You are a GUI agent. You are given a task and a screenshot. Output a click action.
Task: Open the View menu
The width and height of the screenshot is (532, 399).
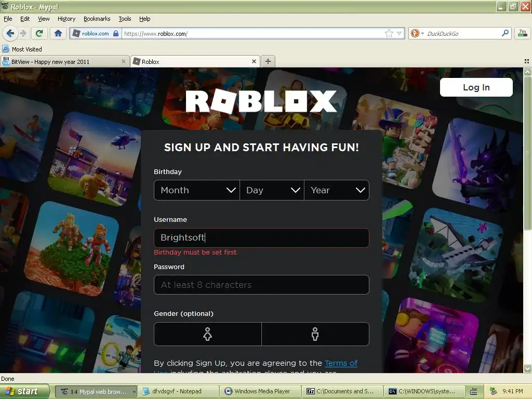click(44, 19)
